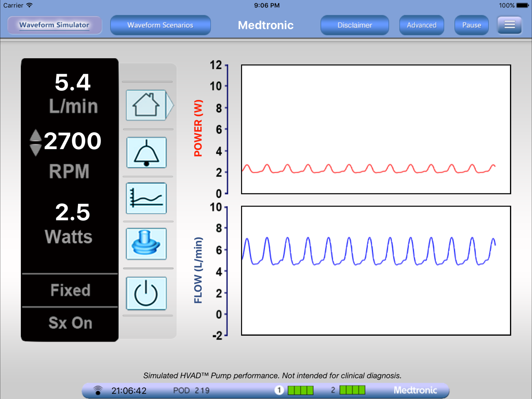The image size is (532, 399).
Task: Tap the Home house icon
Action: tap(146, 105)
